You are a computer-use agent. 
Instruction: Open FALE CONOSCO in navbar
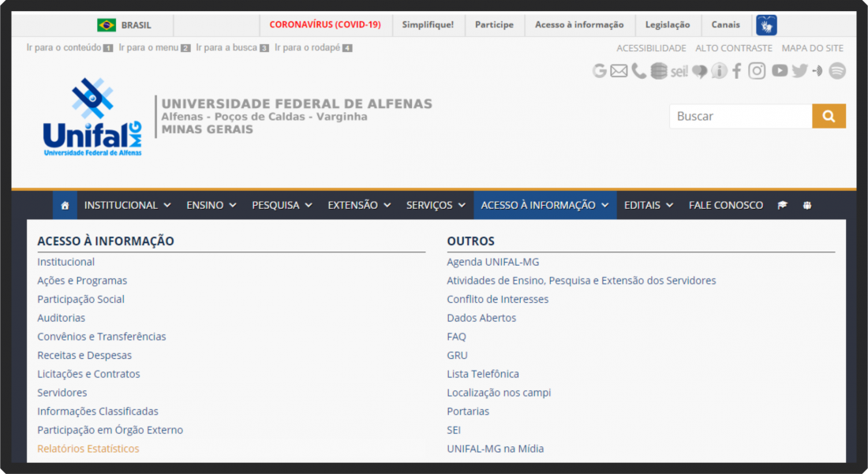[x=726, y=205]
